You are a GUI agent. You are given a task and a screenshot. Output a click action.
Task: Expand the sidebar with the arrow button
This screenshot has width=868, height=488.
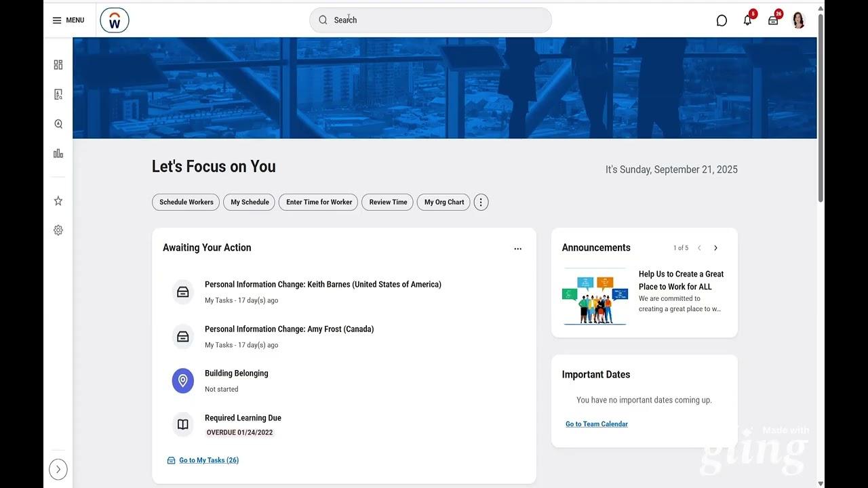coord(58,469)
